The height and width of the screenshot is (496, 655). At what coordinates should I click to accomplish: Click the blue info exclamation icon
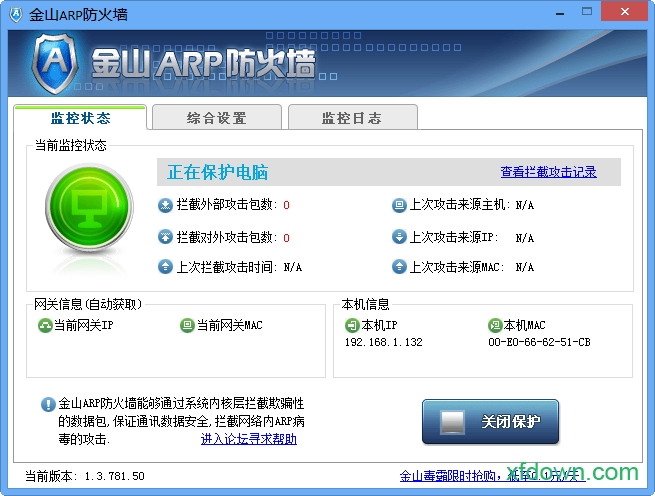coord(48,405)
